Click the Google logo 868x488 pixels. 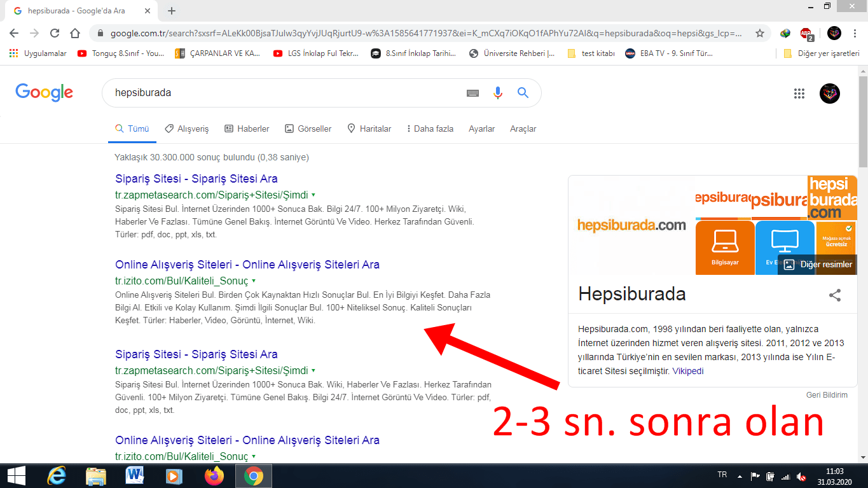(x=45, y=93)
